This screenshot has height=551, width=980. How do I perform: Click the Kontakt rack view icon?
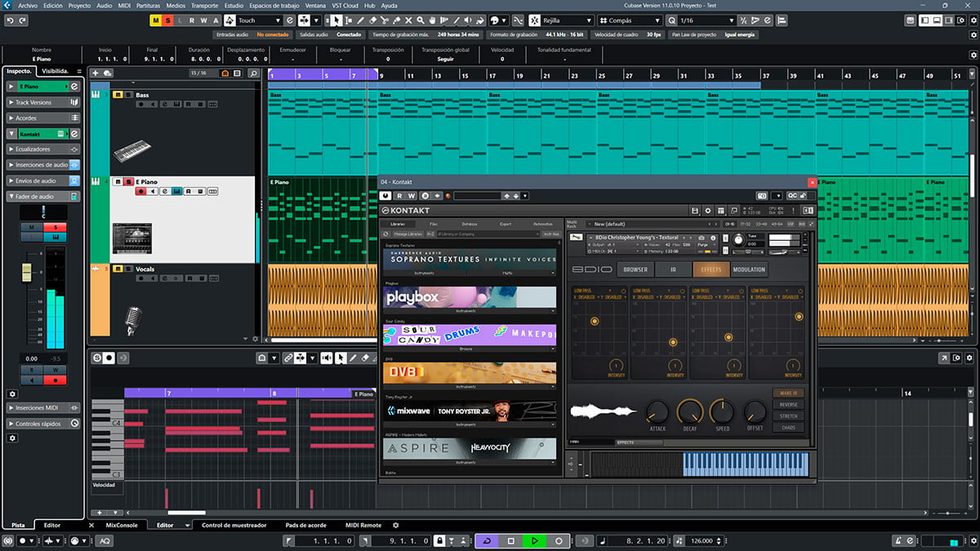[x=722, y=211]
